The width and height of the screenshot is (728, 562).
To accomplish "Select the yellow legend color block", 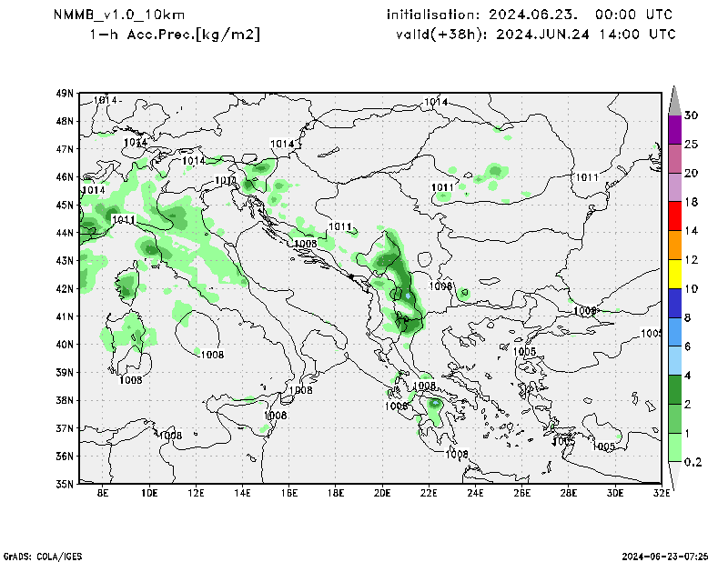I will click(x=674, y=275).
